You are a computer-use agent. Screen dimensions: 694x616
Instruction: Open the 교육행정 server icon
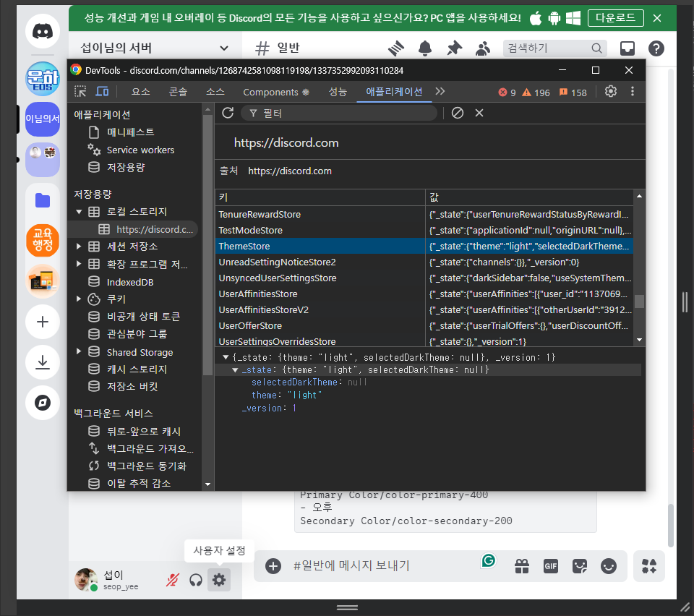43,240
